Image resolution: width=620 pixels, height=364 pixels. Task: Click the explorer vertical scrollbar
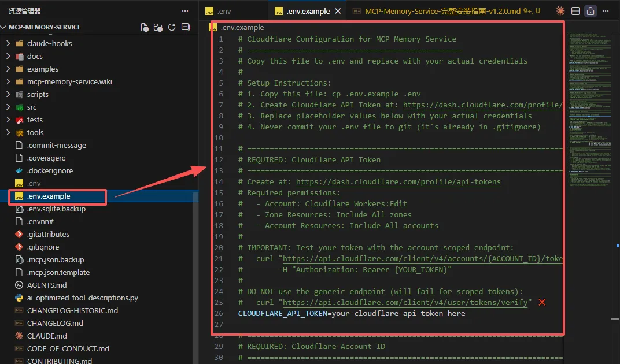pos(195,277)
